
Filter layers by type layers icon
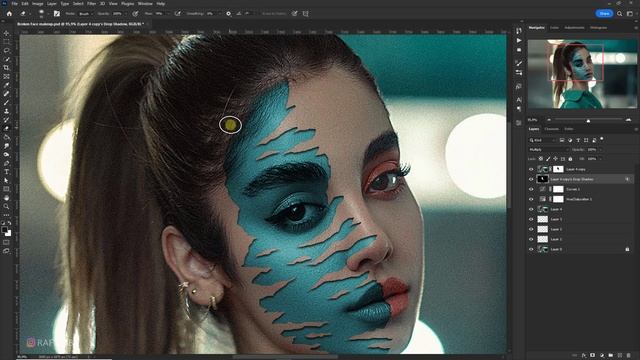[x=578, y=140]
